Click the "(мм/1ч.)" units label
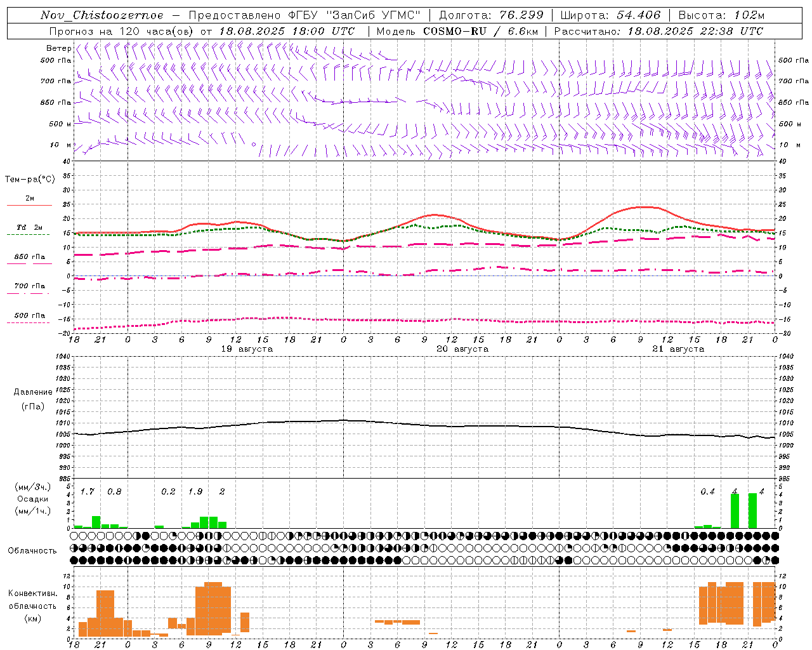This screenshot has height=650, width=812. 32,511
